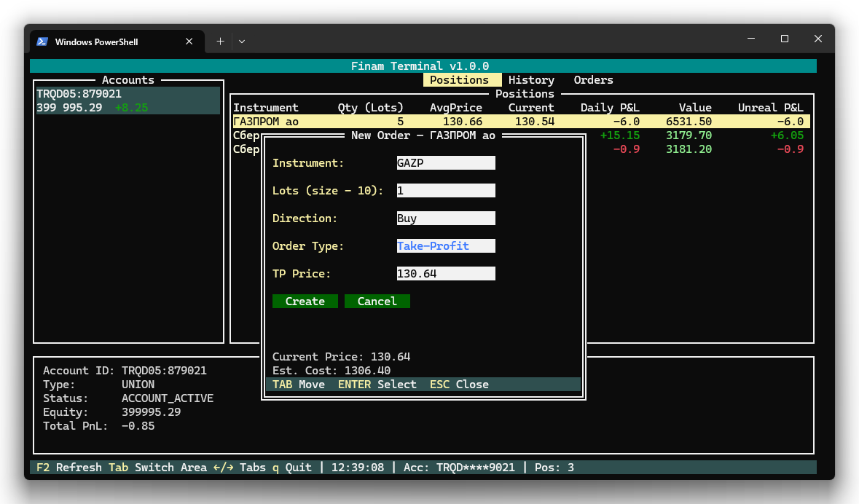Click the Instrument field containing GAZP
859x504 pixels.
(x=445, y=163)
